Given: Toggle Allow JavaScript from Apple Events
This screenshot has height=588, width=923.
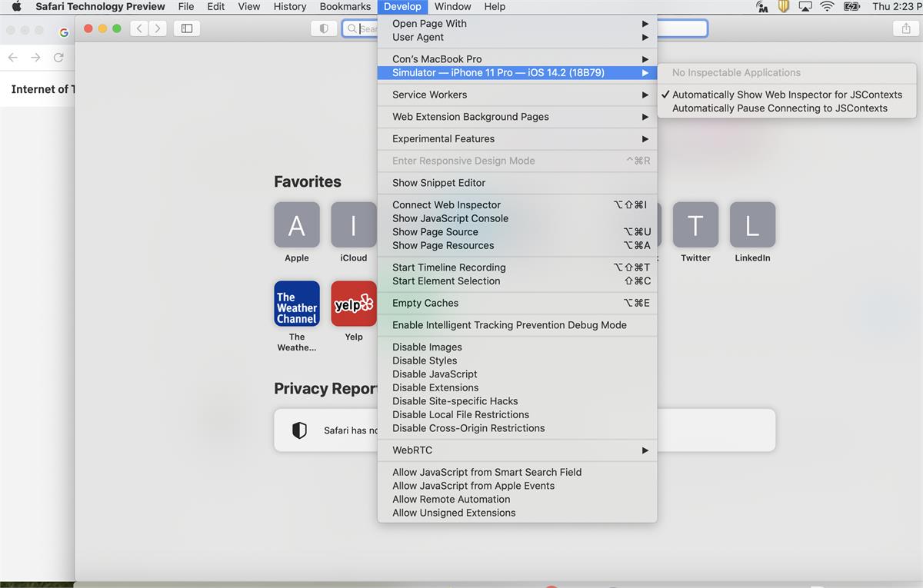Looking at the screenshot, I should tap(518, 486).
